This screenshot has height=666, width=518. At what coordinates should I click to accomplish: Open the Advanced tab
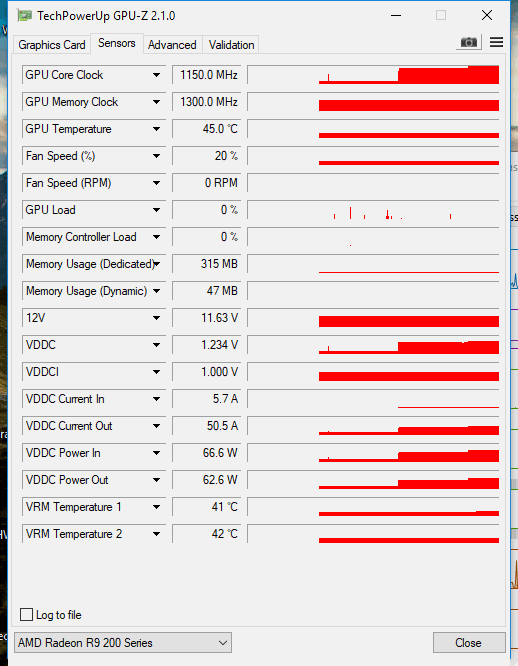click(x=172, y=45)
